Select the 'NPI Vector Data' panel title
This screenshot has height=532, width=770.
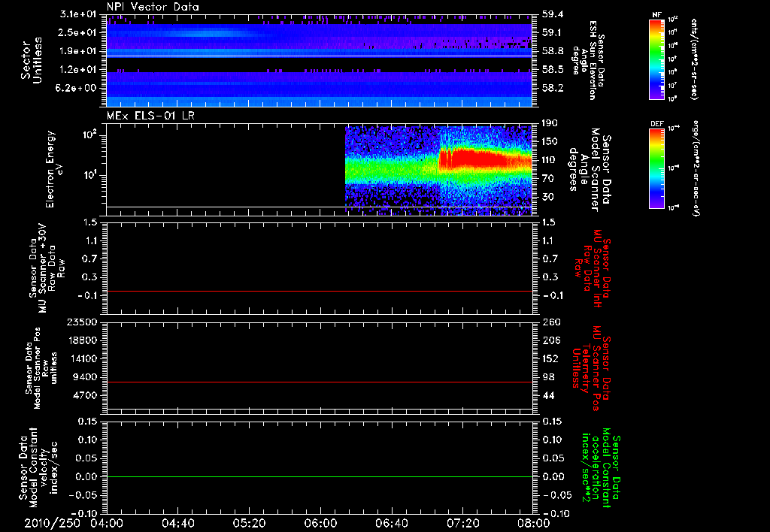tap(153, 7)
